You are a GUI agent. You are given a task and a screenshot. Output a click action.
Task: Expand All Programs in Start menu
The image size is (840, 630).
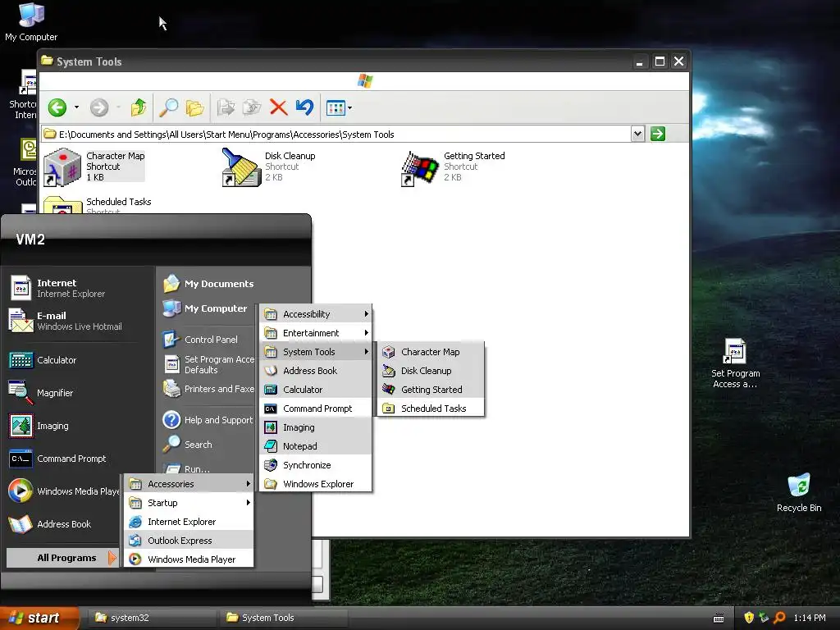coord(62,558)
